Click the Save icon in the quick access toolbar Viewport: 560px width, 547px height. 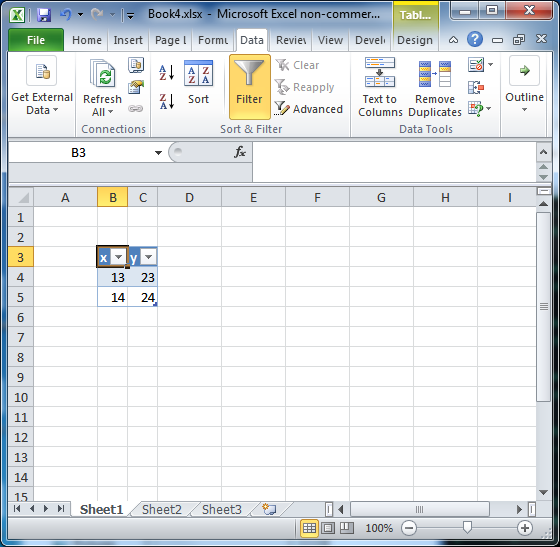tap(44, 15)
